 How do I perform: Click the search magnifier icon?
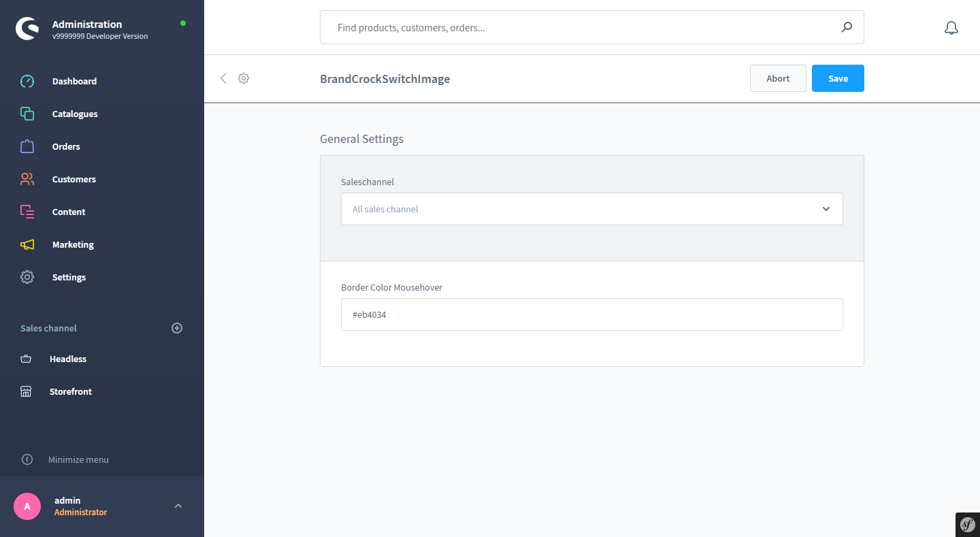pos(847,27)
